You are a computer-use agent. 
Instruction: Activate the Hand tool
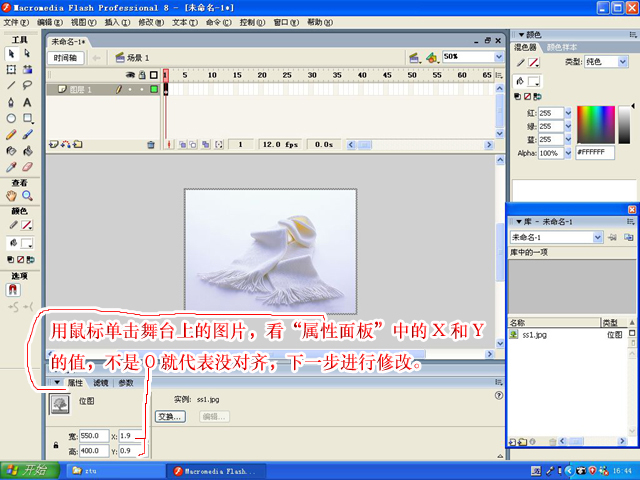click(11, 196)
